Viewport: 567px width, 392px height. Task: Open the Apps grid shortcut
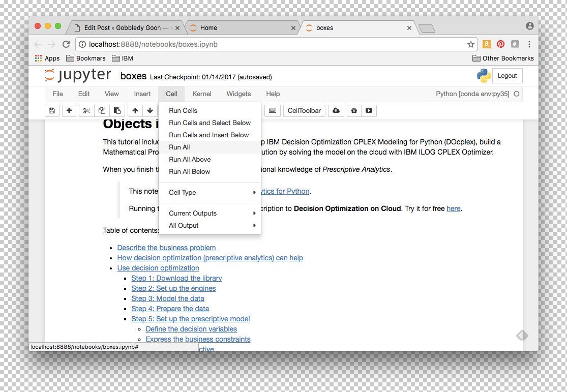tap(47, 58)
